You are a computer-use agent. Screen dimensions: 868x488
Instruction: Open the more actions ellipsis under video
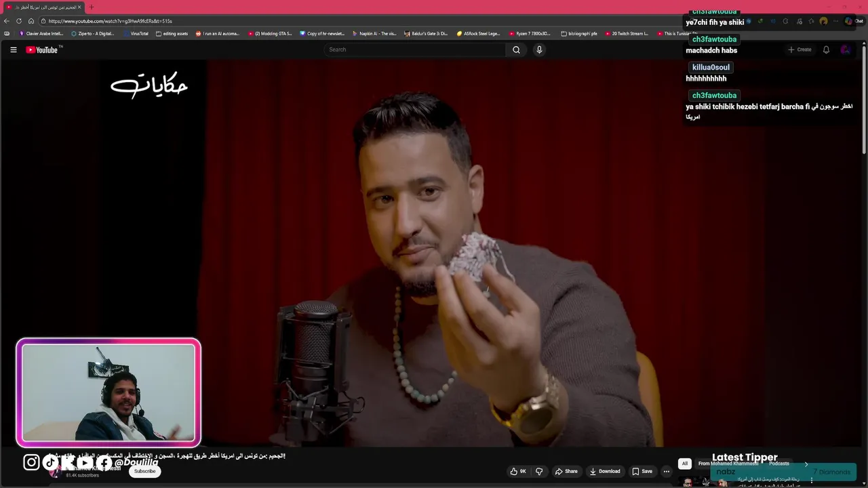[667, 471]
